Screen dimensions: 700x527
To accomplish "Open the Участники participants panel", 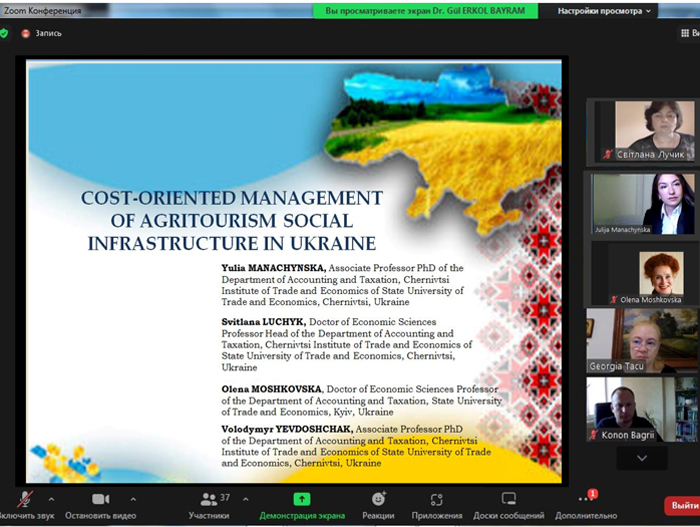I will point(209,499).
